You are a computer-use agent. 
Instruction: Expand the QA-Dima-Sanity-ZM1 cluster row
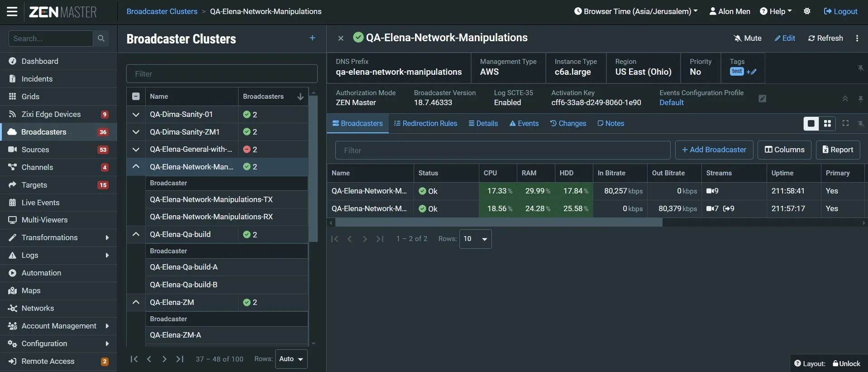click(x=136, y=132)
